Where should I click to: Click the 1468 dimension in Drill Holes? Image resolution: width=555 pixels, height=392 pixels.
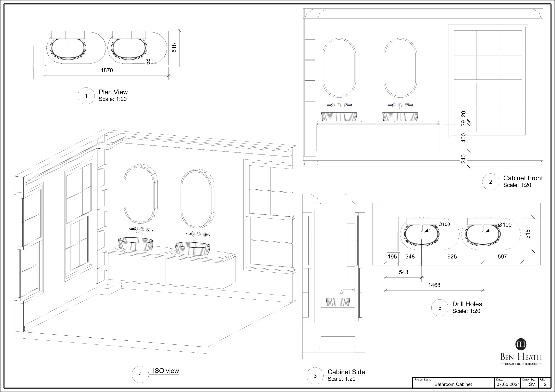434,285
